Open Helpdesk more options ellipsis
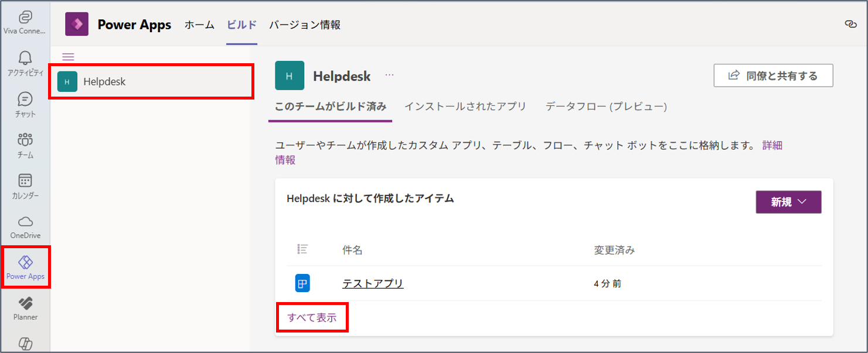868x353 pixels. pos(390,76)
